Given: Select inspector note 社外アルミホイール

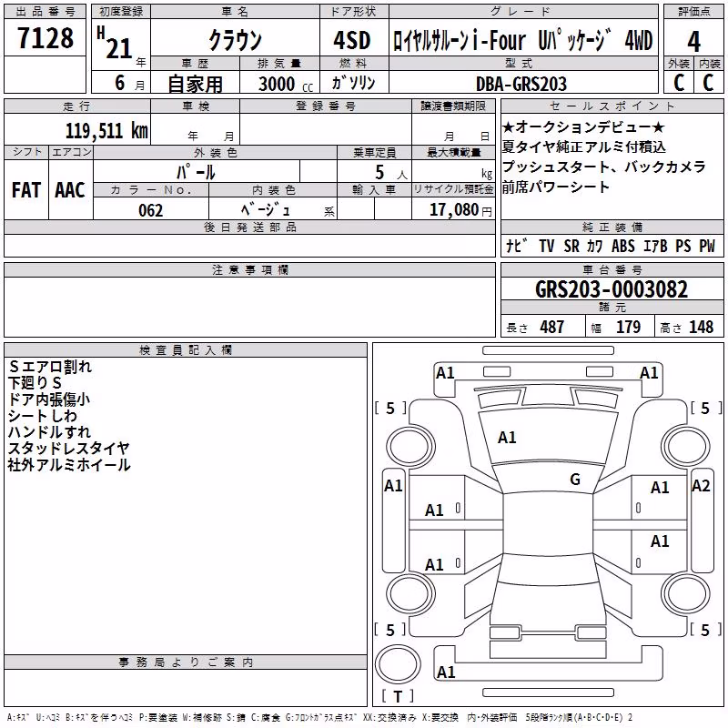Looking at the screenshot, I should (x=69, y=465).
